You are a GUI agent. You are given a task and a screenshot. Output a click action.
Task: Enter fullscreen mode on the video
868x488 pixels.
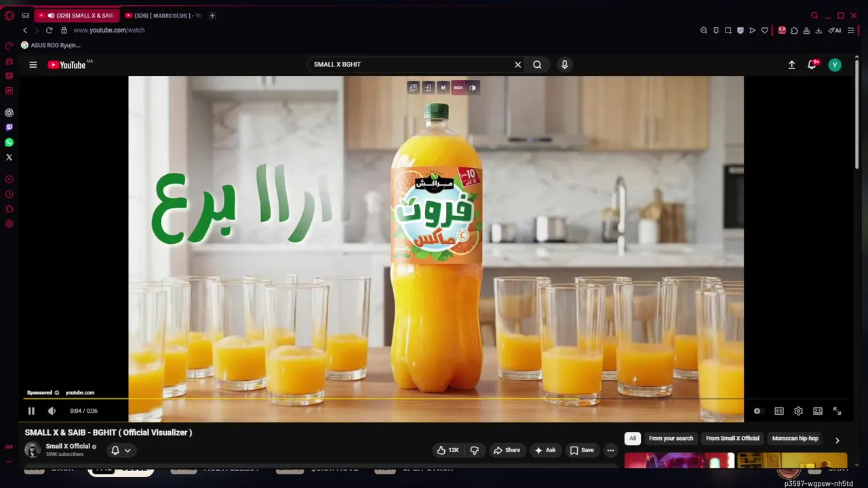[837, 411]
